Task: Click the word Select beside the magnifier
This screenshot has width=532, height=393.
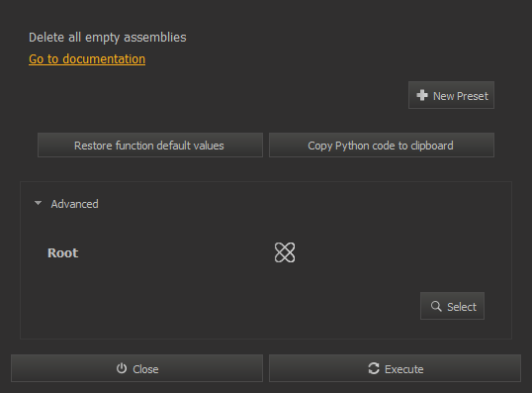Action: pos(462,307)
